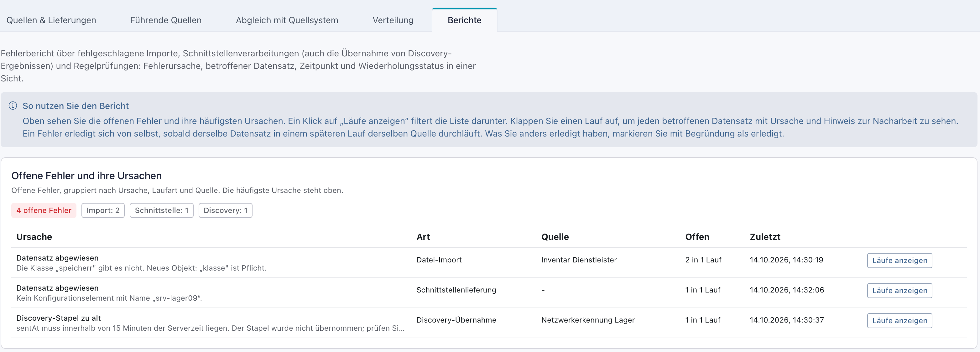980x352 pixels.
Task: Click the truncated 'sentAt muss innerhalb' description
Action: coord(211,328)
